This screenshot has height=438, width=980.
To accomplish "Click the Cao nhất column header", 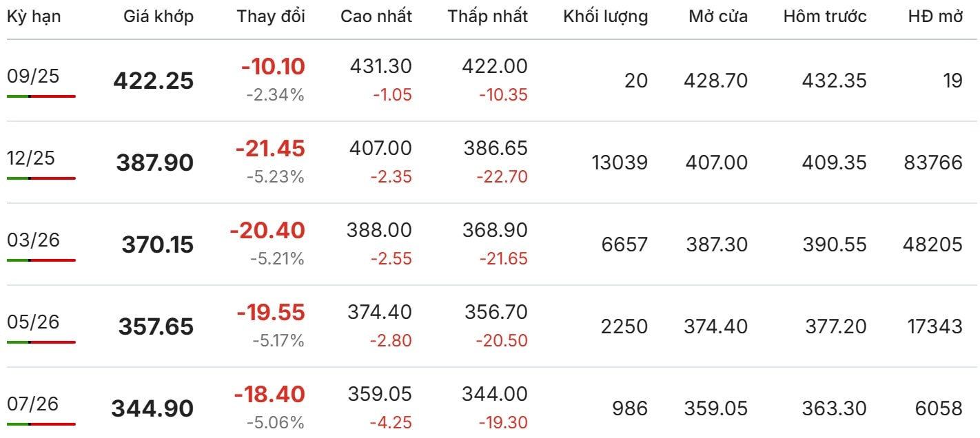I will click(x=376, y=17).
